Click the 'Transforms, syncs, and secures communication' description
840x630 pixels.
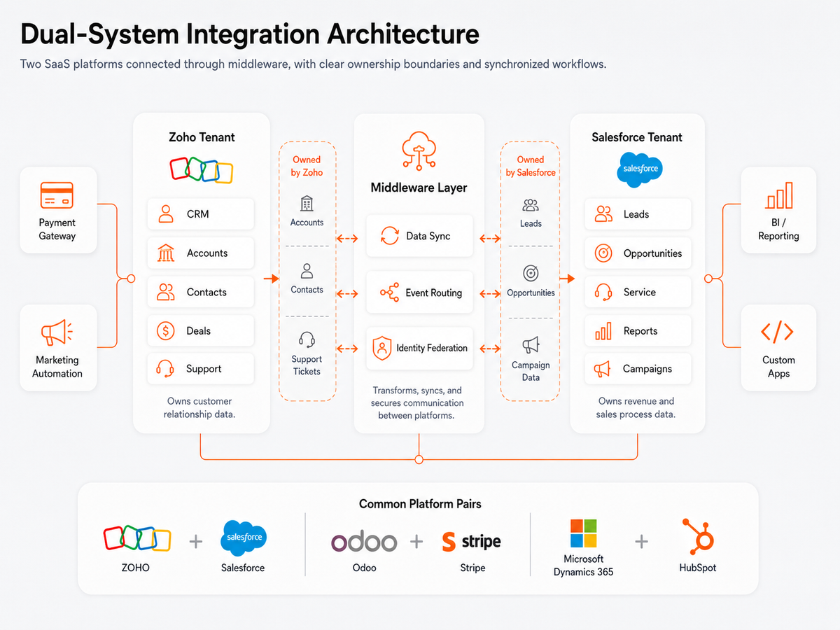418,402
